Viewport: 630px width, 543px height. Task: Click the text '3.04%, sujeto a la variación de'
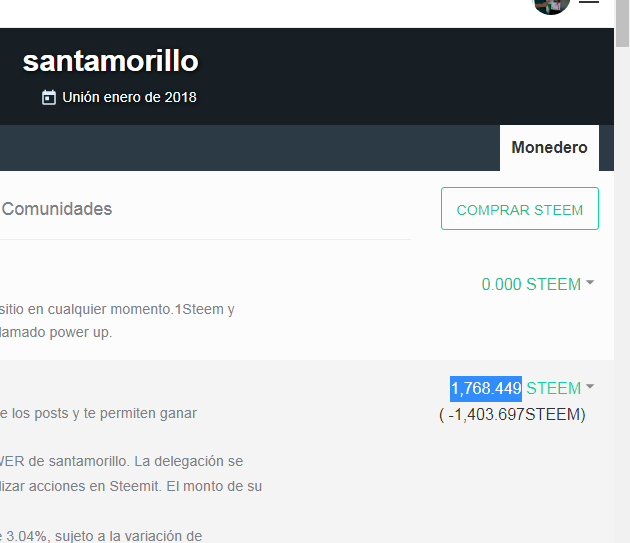[x=104, y=536]
